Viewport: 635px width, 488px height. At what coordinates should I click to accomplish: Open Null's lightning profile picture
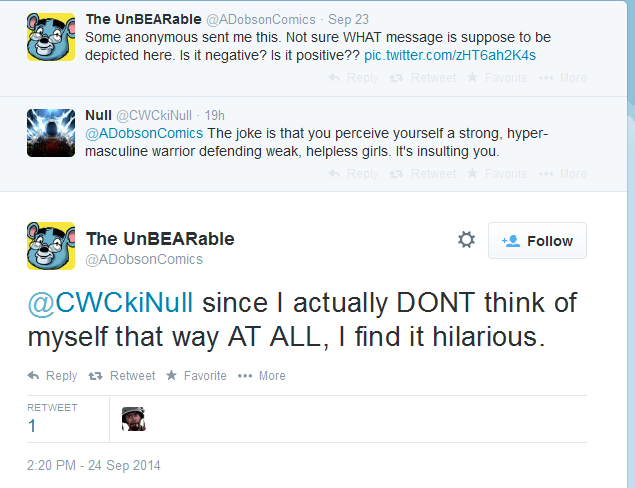(51, 133)
